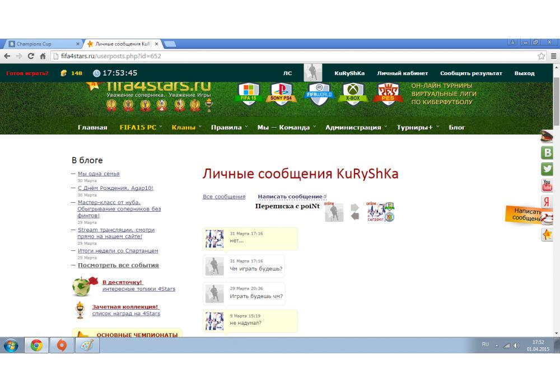Open the Yandex sidebar icon
The image size is (560, 392).
click(x=547, y=202)
